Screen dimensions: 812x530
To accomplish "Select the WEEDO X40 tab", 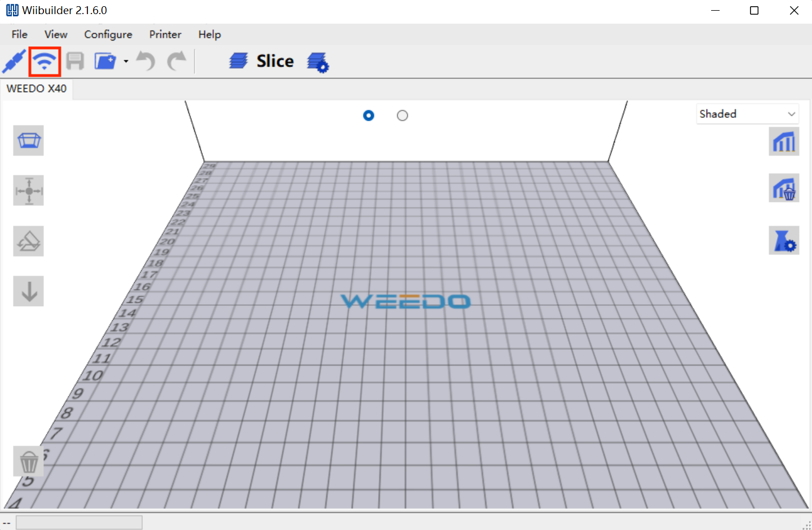I will point(37,89).
